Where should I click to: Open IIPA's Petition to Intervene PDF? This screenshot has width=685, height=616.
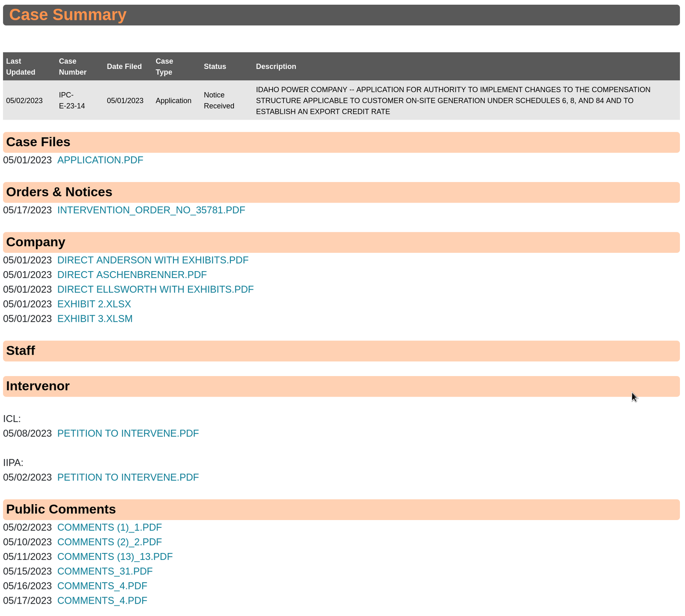coord(128,477)
